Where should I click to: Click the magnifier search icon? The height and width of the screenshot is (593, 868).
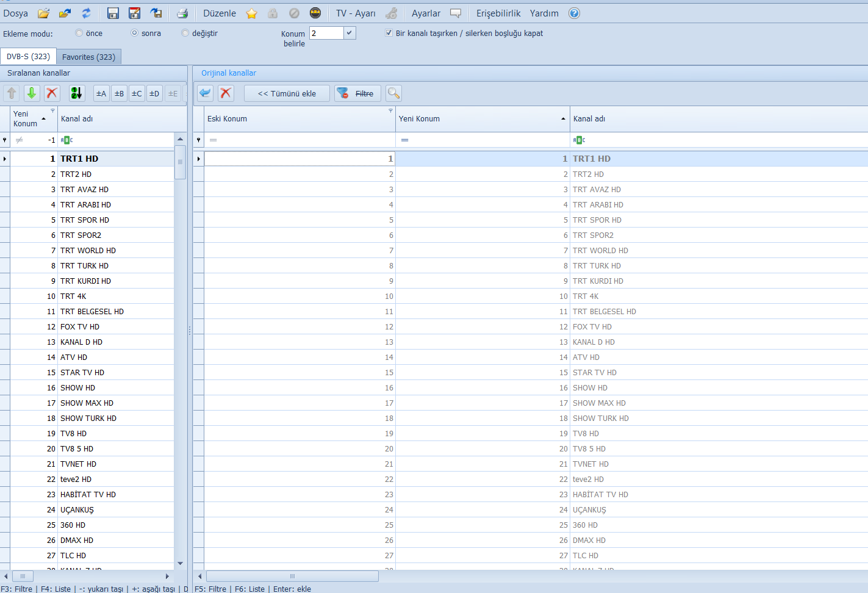(393, 93)
